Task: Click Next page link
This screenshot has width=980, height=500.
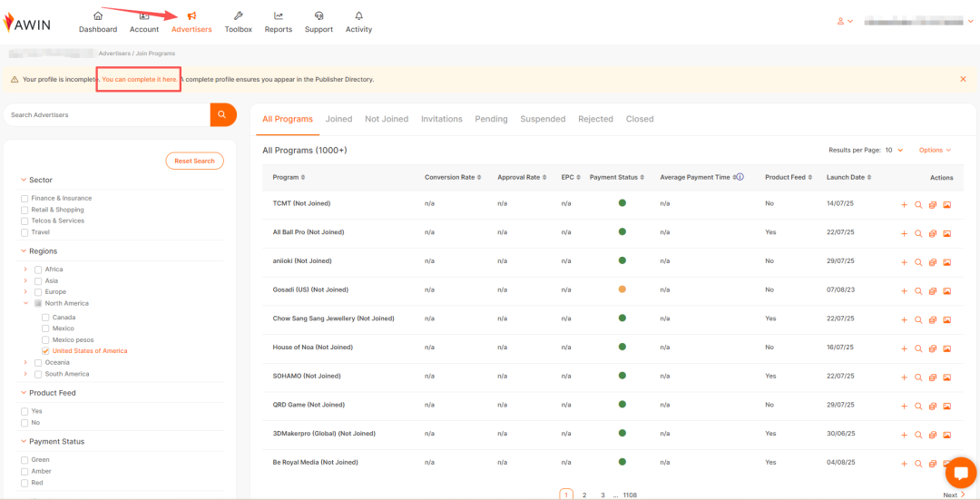Action: (x=954, y=495)
